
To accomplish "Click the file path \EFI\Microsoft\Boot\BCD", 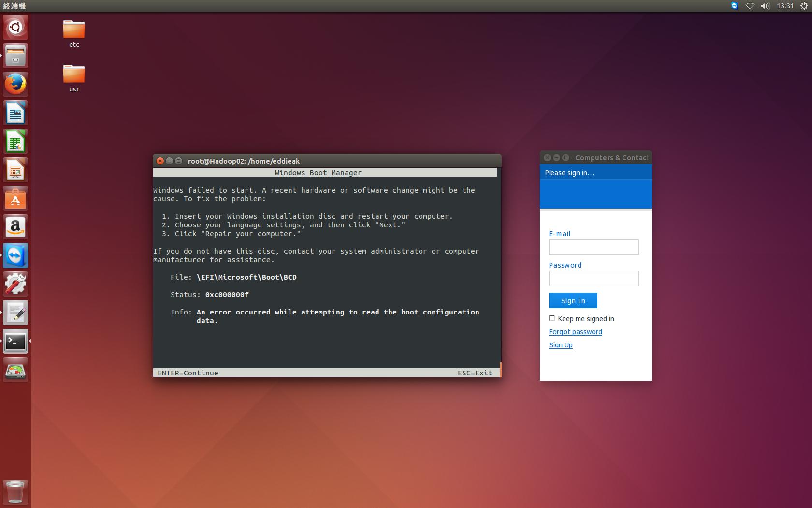I will [246, 277].
